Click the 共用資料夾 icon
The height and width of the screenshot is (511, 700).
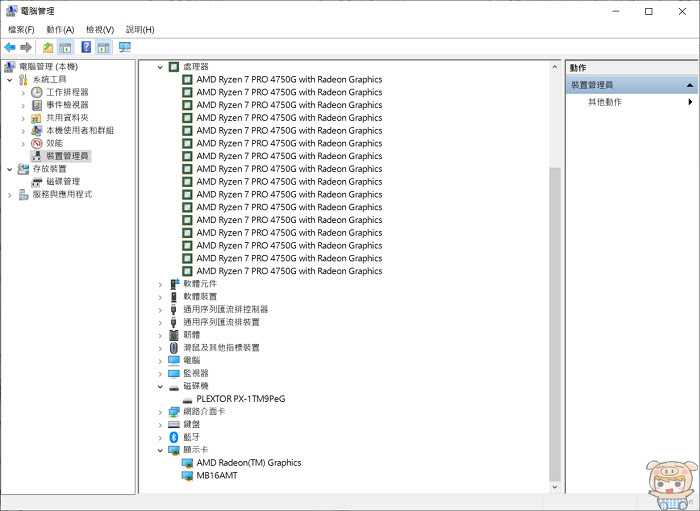[x=37, y=118]
